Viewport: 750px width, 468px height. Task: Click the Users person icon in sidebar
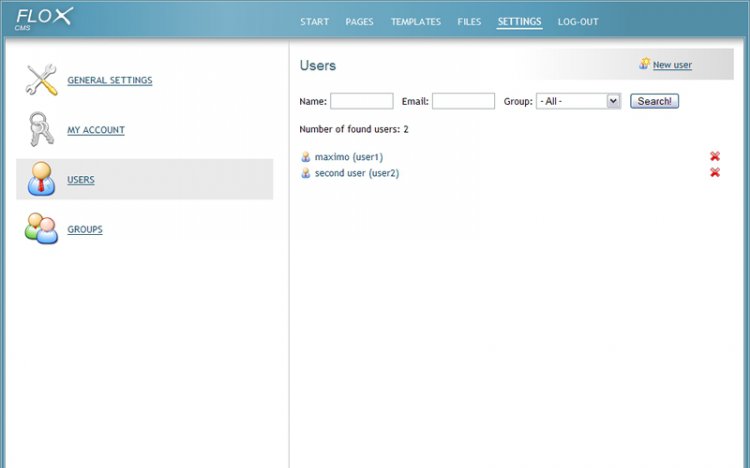41,179
